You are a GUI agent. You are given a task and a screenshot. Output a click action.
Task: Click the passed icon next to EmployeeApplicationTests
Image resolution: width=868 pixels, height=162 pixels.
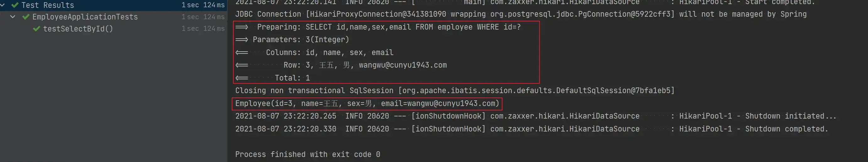26,17
